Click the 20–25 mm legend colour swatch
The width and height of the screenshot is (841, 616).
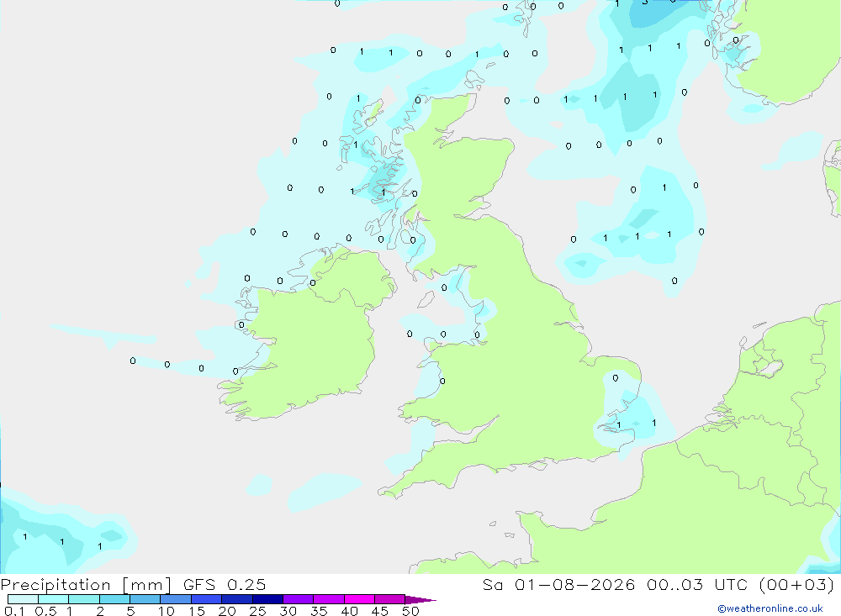(x=236, y=599)
